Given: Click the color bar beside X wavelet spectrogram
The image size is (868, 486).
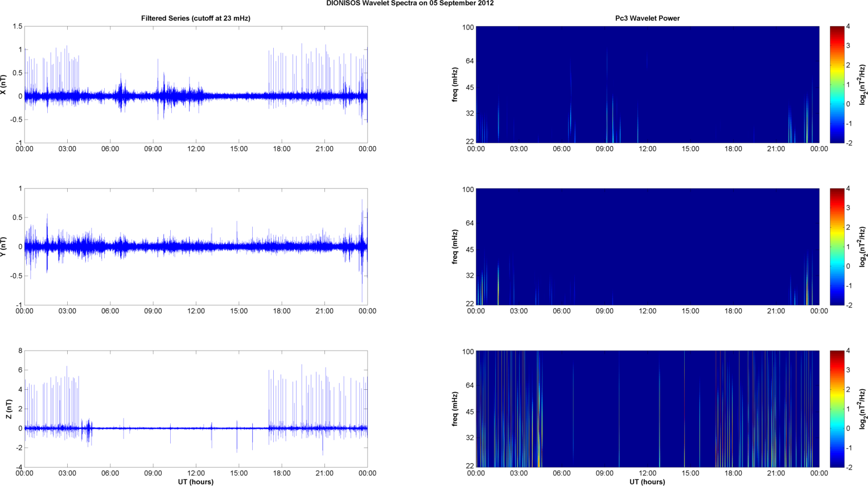Looking at the screenshot, I should coord(837,85).
